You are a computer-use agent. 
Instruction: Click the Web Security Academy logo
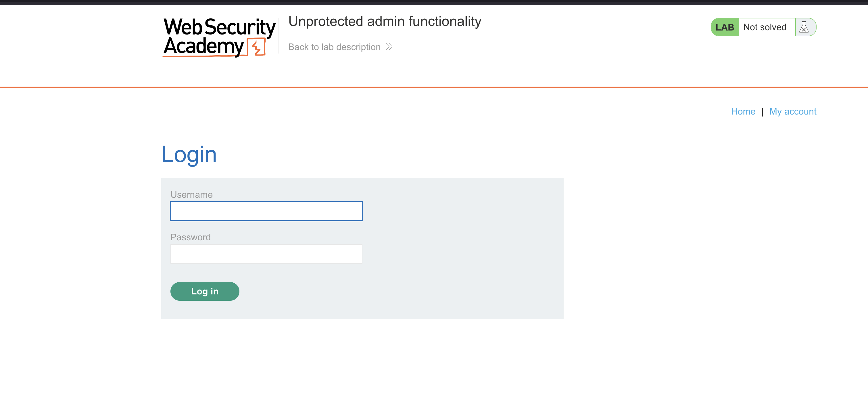tap(219, 37)
